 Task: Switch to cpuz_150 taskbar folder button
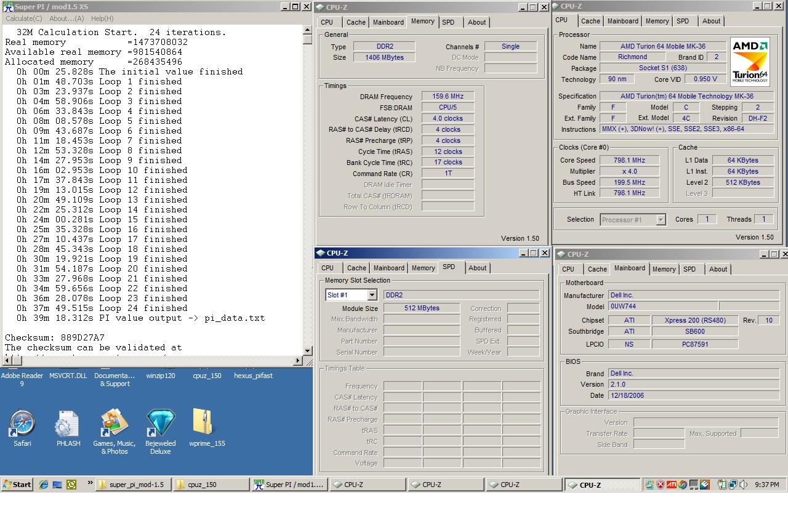point(212,485)
